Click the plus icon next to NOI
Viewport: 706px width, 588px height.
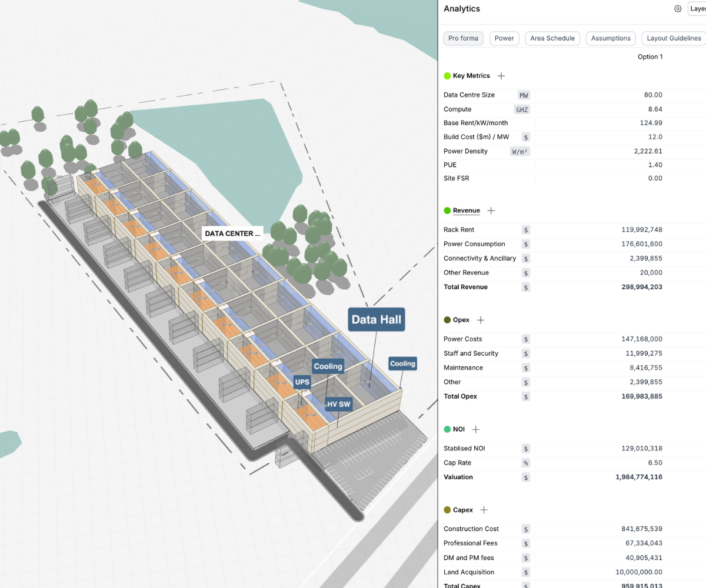476,430
